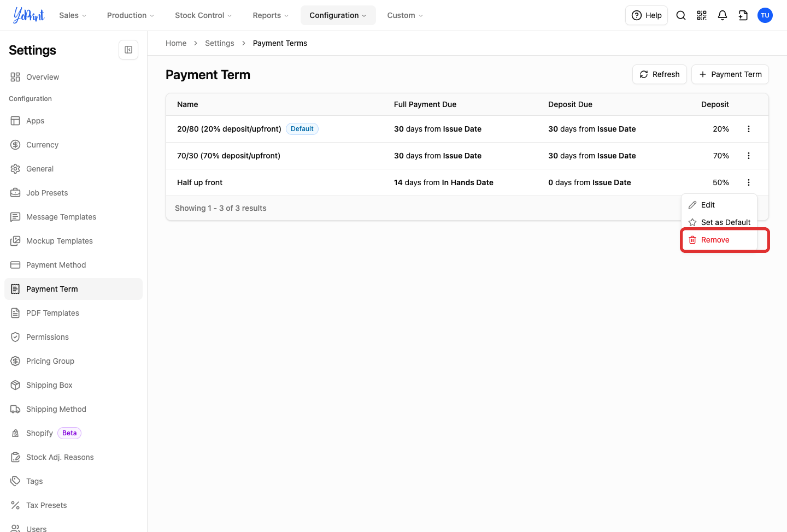The width and height of the screenshot is (787, 532).
Task: Expand the Custom dropdown menu
Action: [405, 15]
